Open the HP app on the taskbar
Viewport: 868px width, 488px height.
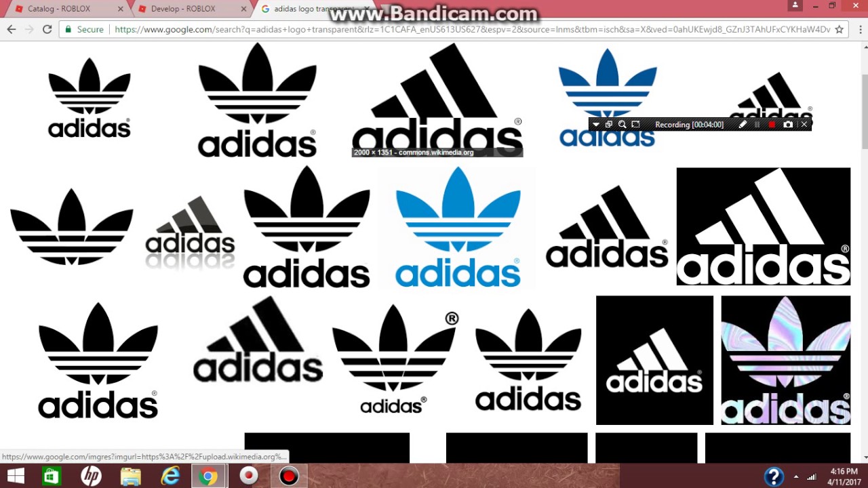[91, 476]
